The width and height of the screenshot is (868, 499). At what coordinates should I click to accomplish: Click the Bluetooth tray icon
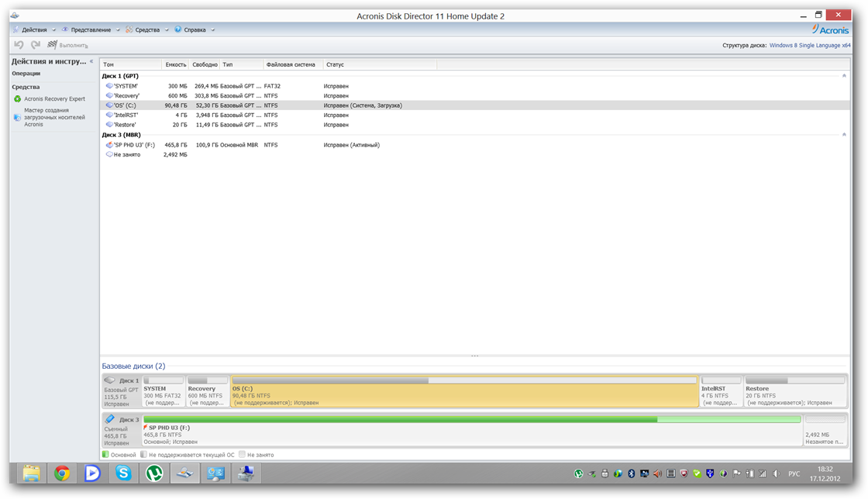[631, 473]
